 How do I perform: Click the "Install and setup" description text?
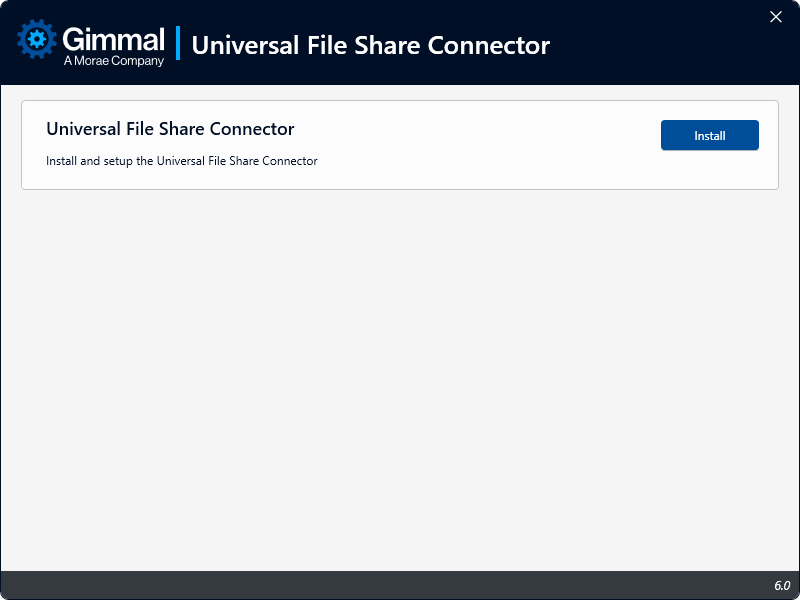pyautogui.click(x=182, y=161)
